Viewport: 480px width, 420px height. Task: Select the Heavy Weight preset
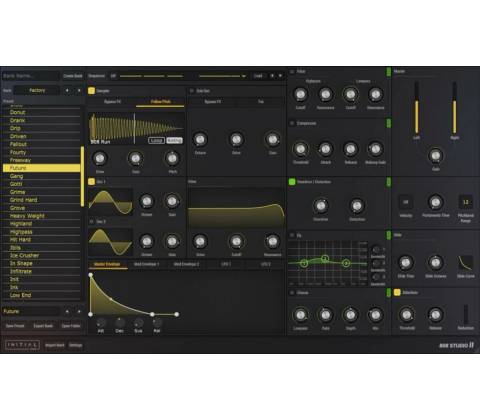pos(41,216)
